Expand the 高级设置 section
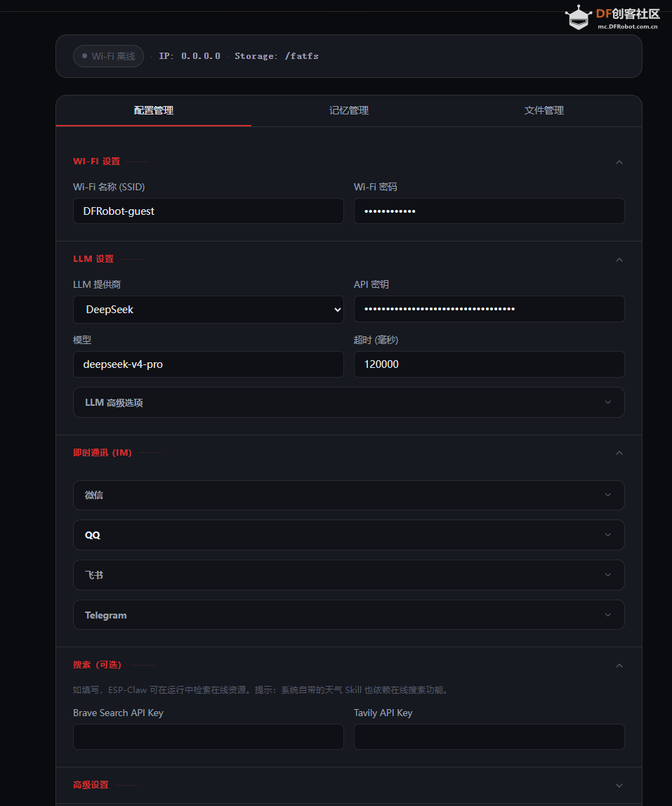 619,785
